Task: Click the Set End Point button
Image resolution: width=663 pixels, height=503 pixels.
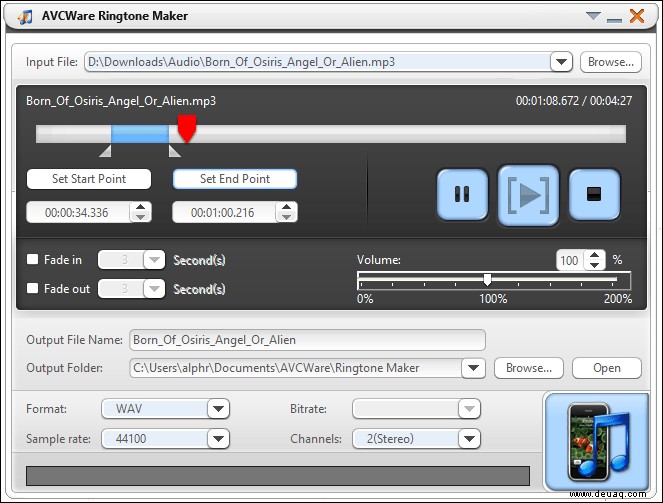Action: 235,179
